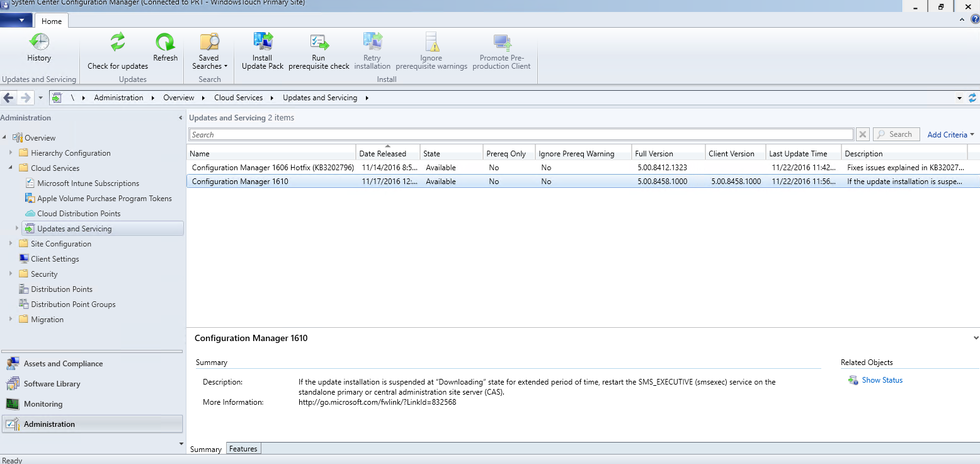
Task: Click Cloud Services in the breadcrumb
Action: [x=238, y=98]
